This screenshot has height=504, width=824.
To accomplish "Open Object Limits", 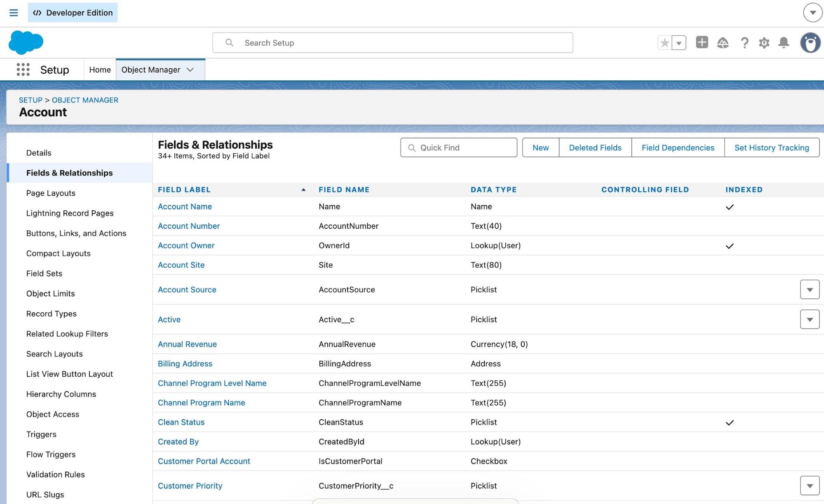I will pos(50,294).
